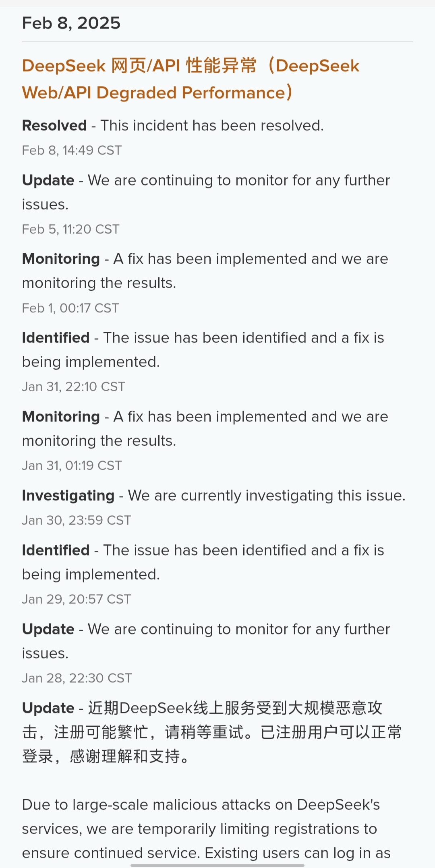Click the Monitoring label above Jan 31, 01:19
The width and height of the screenshot is (435, 868).
tap(61, 417)
